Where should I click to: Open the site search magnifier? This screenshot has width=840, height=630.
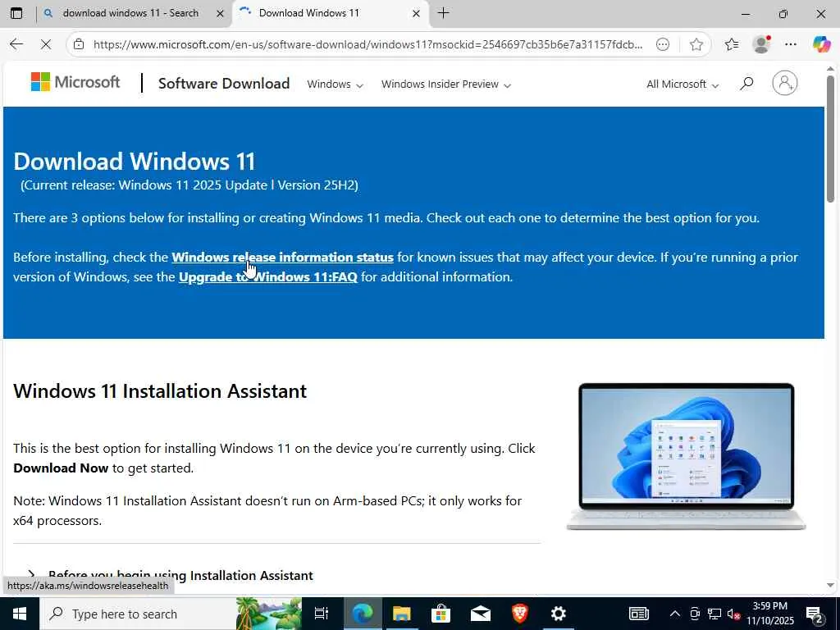click(x=746, y=84)
